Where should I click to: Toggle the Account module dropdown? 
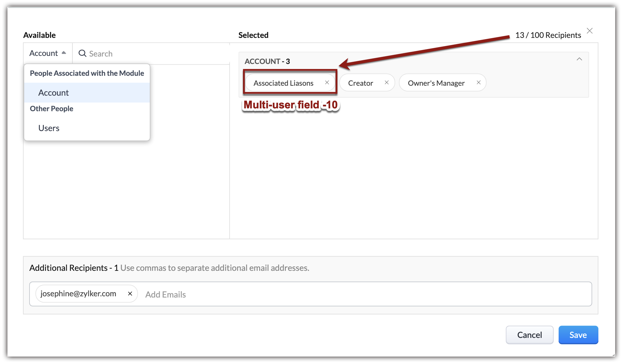coord(44,53)
